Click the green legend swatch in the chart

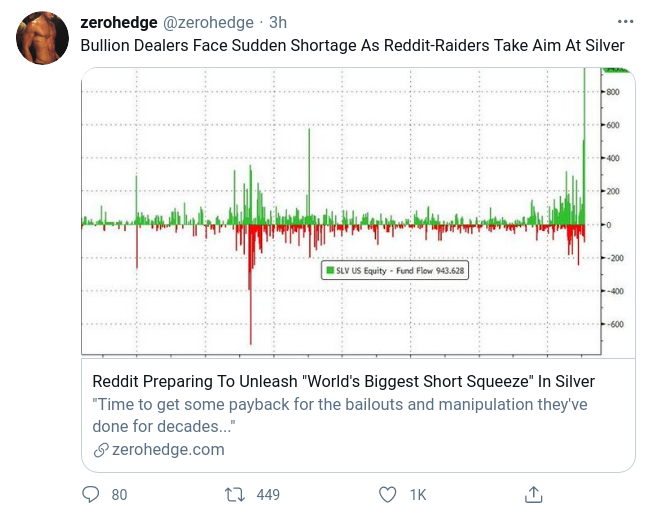328,270
